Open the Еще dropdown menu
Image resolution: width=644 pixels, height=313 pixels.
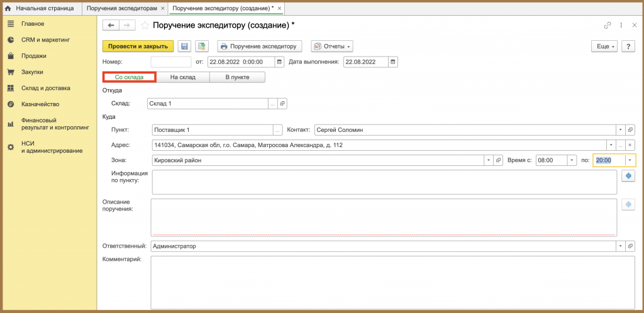coord(604,47)
